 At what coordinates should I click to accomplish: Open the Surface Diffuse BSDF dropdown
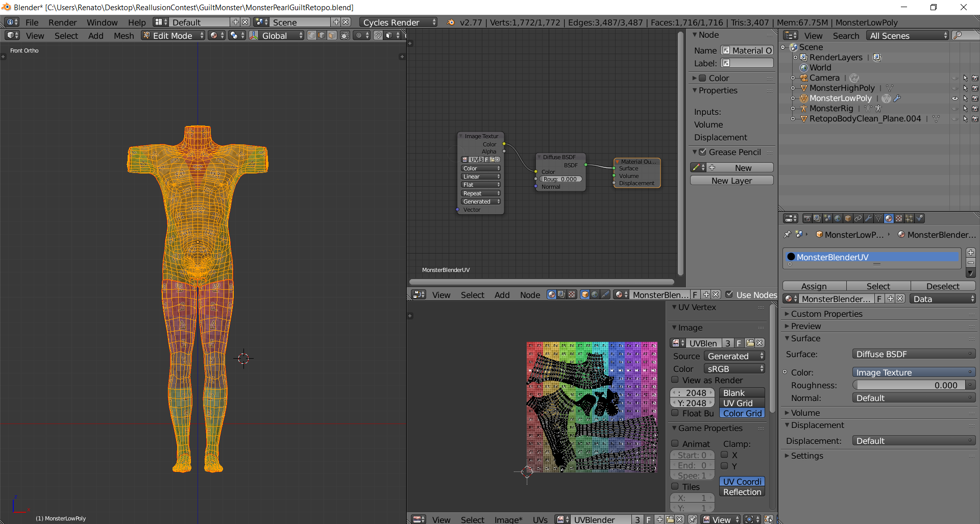914,354
